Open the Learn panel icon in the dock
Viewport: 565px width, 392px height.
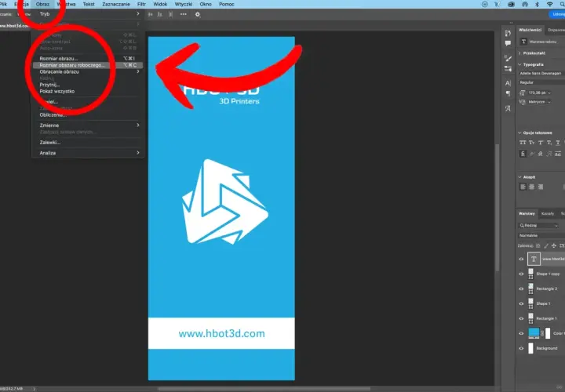(x=508, y=33)
